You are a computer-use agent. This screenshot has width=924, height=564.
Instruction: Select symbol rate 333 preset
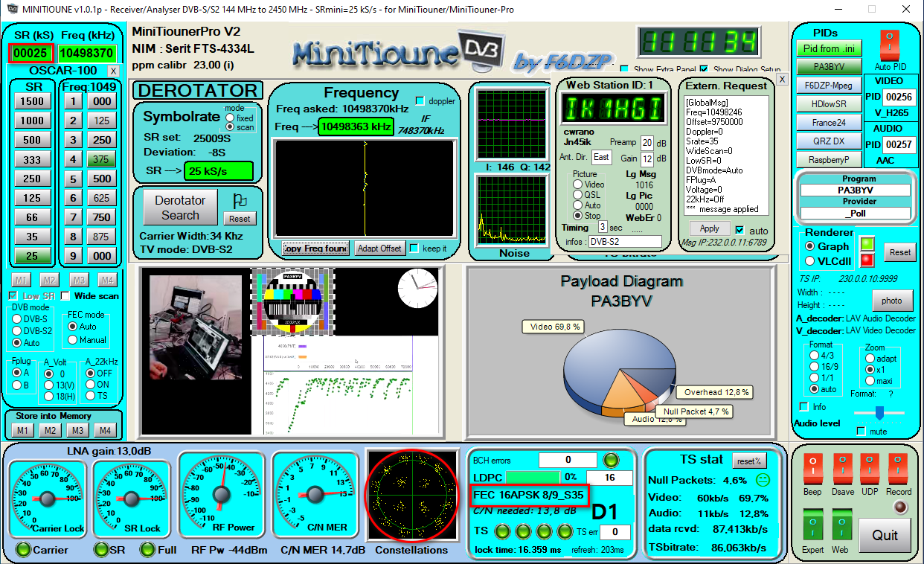click(x=32, y=159)
